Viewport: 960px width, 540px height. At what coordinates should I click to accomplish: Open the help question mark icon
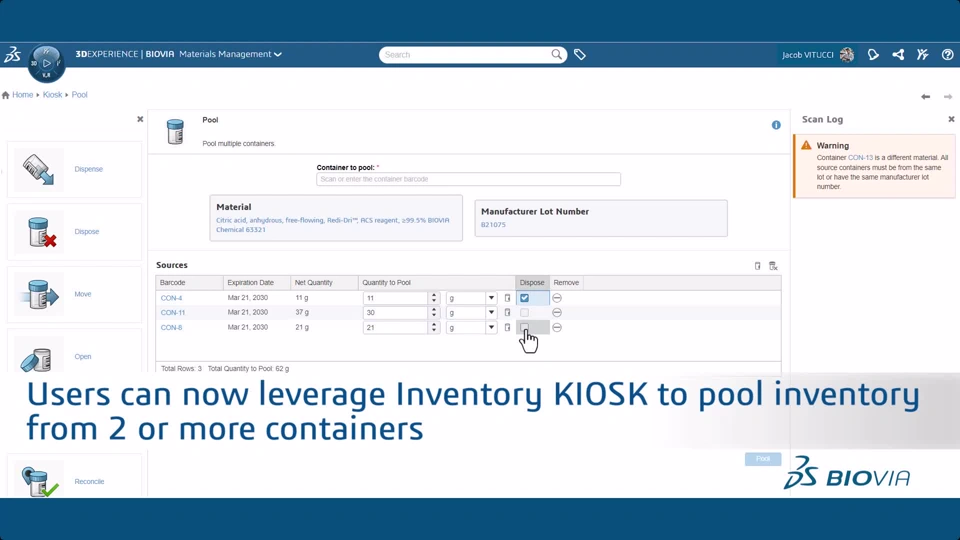point(947,54)
